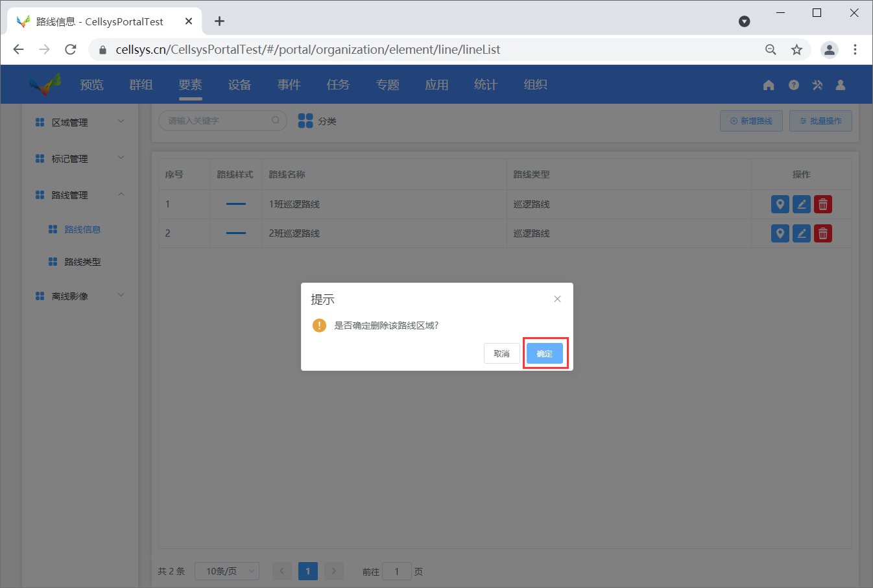Open the browser zoom magnifier icon
873x588 pixels.
(x=771, y=49)
